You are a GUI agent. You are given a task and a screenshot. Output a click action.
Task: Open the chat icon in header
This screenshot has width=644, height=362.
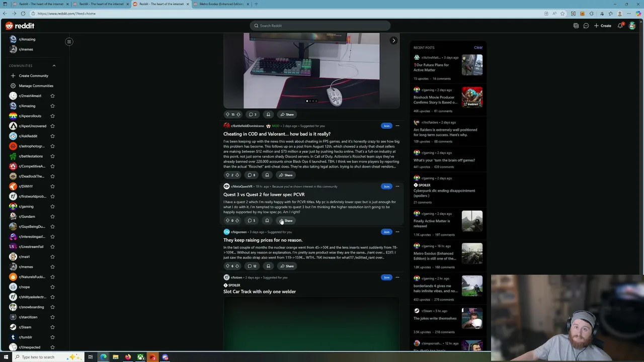(586, 26)
